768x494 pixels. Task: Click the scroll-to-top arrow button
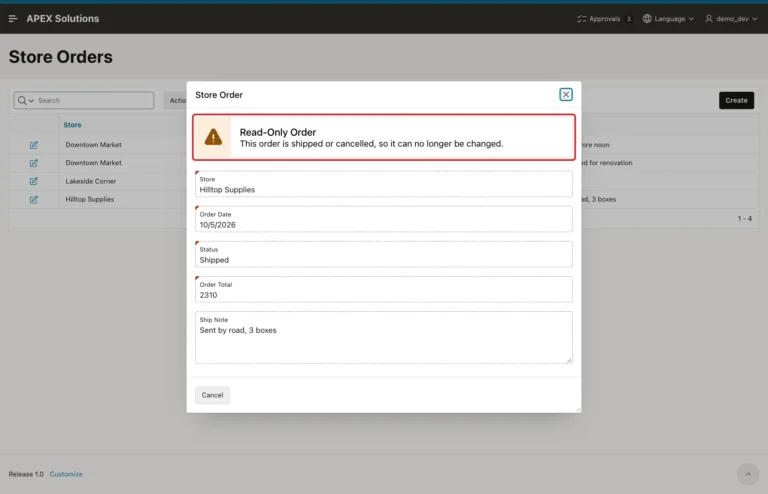[748, 474]
